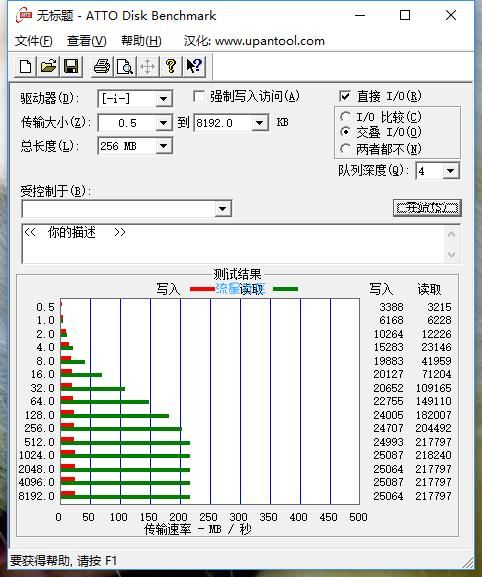The image size is (482, 577).
Task: Expand transfer size start 0.5 dropdown
Action: tap(163, 123)
